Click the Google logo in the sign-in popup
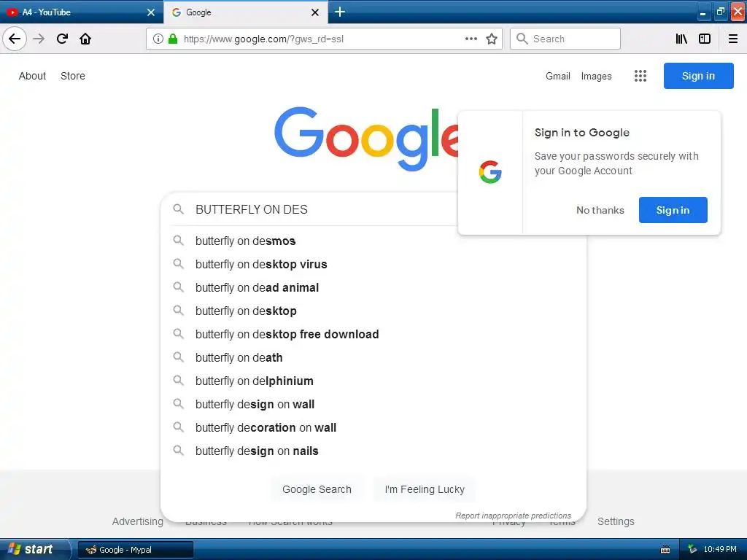This screenshot has height=560, width=747. tap(490, 172)
